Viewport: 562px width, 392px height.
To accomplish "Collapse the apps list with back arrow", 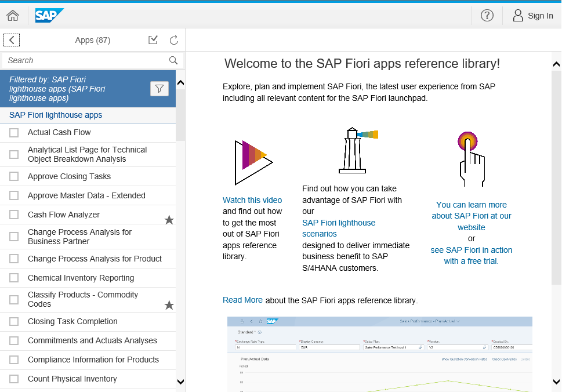I will coord(12,40).
